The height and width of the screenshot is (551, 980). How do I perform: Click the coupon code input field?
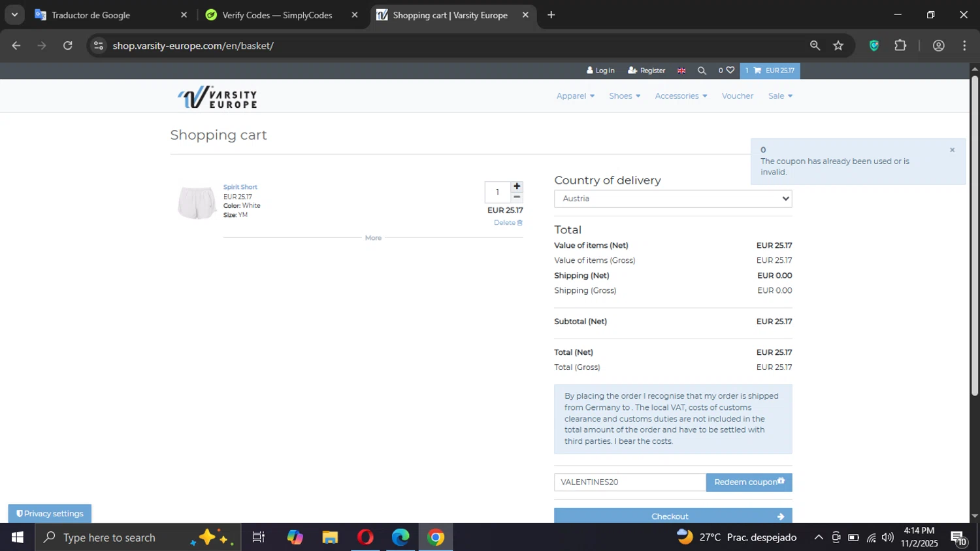point(630,482)
